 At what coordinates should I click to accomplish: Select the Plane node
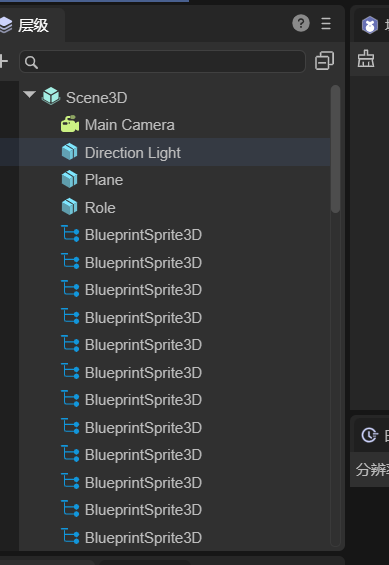175,180
